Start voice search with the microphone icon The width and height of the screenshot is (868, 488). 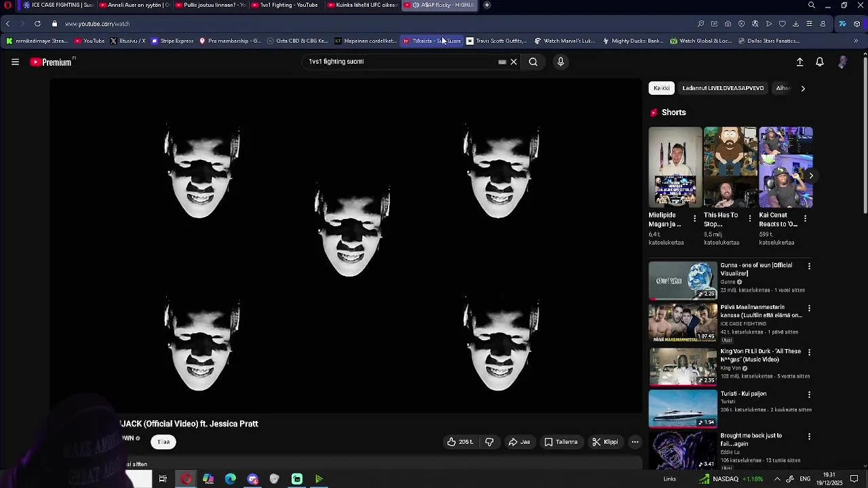[x=560, y=62]
